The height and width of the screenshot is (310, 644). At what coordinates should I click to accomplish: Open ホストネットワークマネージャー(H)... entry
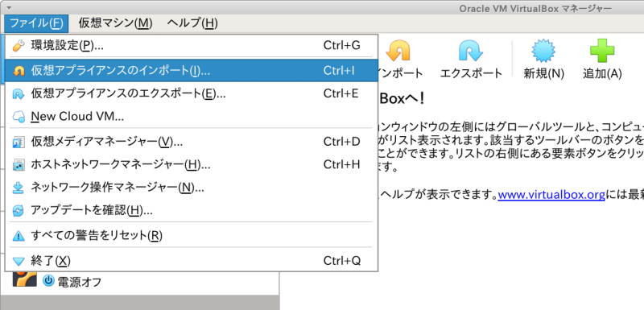click(192, 164)
